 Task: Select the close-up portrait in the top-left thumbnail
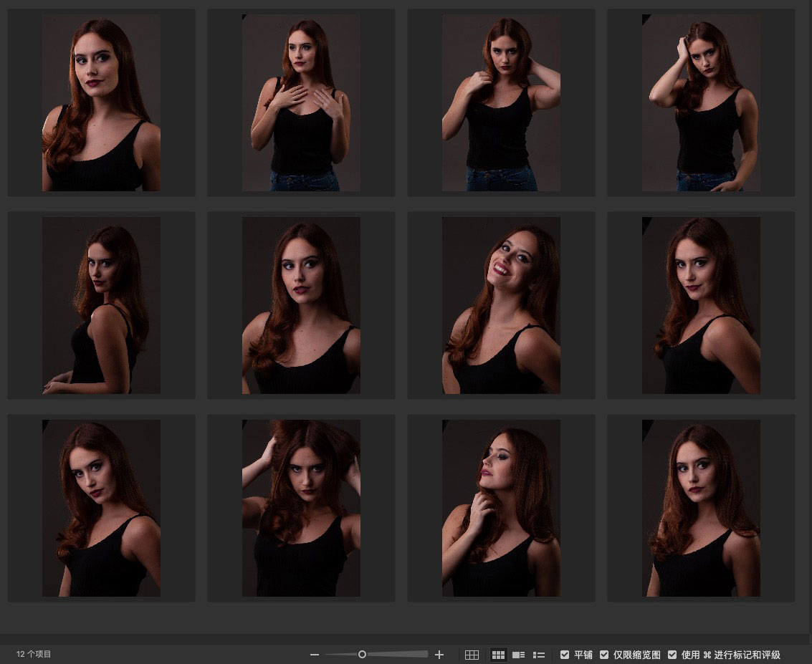coord(101,102)
